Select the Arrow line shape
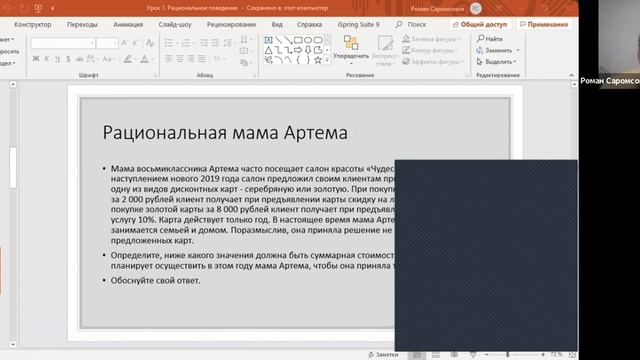The width and height of the screenshot is (640, 360). pos(288,40)
